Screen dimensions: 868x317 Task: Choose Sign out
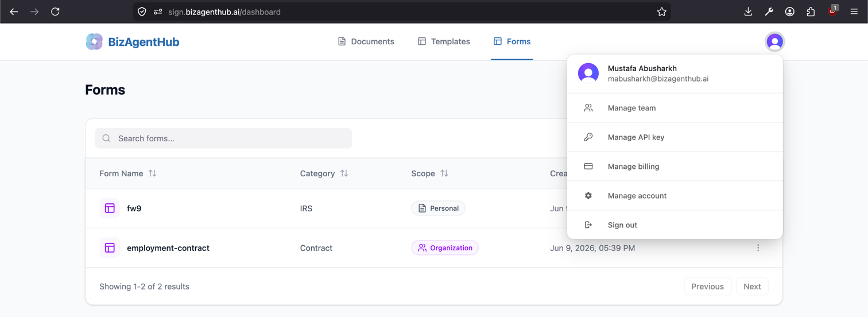click(x=675, y=225)
